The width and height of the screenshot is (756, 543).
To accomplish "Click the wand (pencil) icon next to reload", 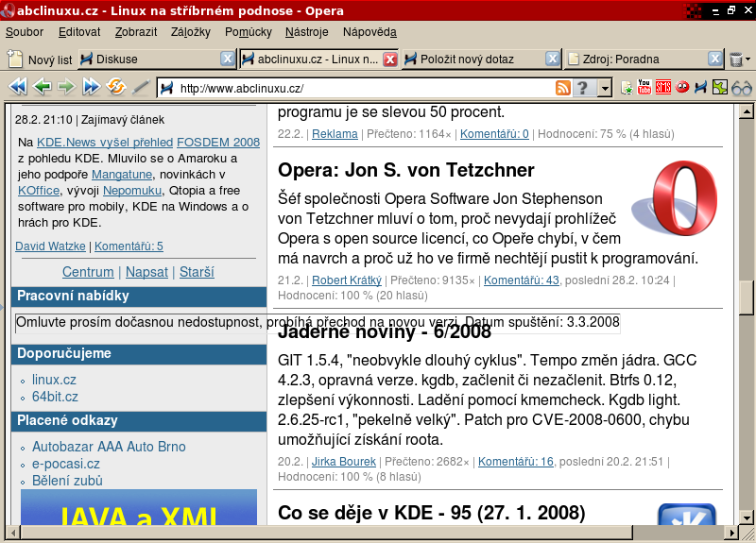I will click(x=141, y=87).
